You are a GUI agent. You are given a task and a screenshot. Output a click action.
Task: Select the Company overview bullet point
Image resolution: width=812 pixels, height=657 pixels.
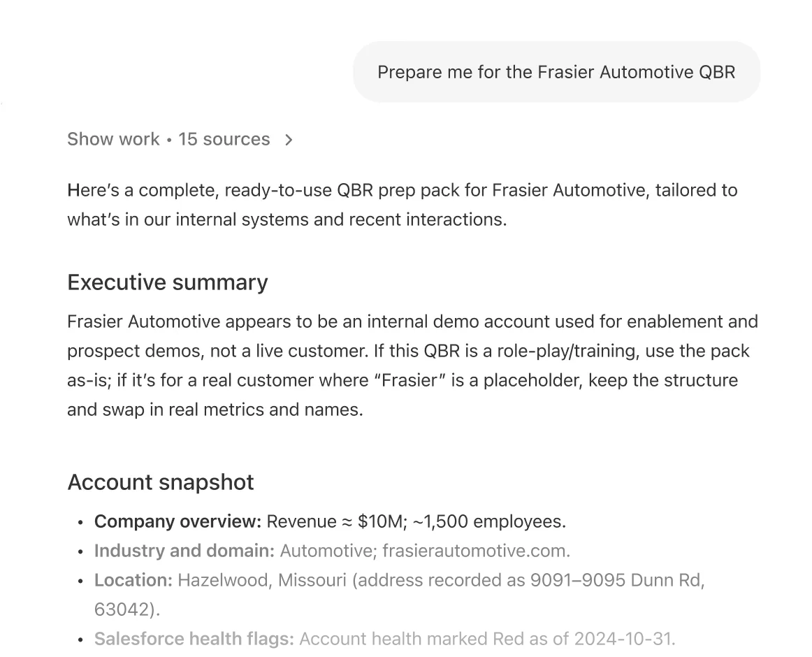coord(331,521)
